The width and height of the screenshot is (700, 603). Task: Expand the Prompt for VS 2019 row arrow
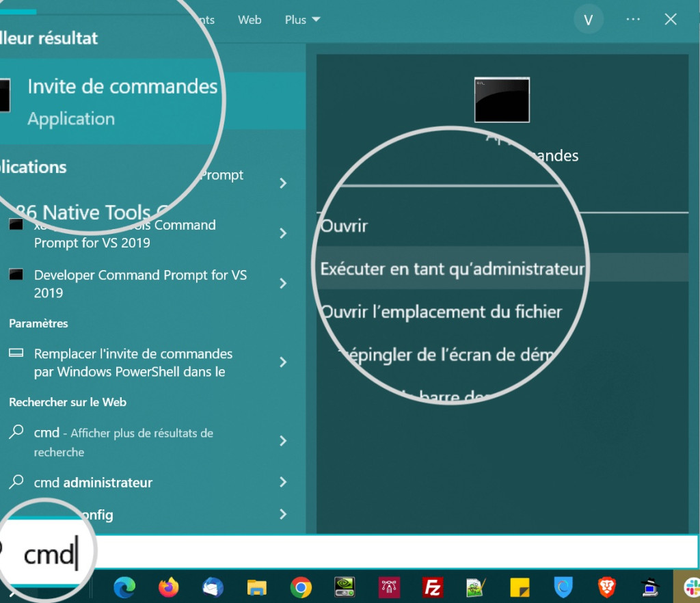click(x=283, y=233)
